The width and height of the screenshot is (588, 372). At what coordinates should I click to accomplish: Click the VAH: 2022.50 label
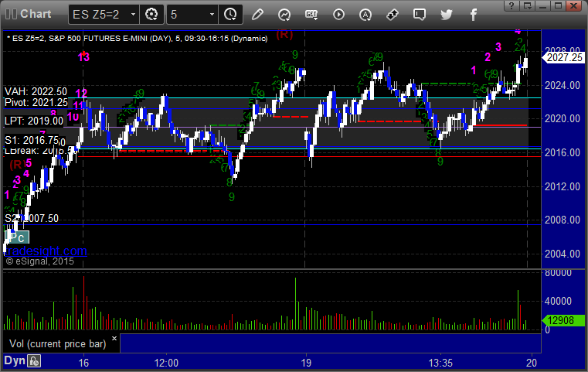click(36, 91)
